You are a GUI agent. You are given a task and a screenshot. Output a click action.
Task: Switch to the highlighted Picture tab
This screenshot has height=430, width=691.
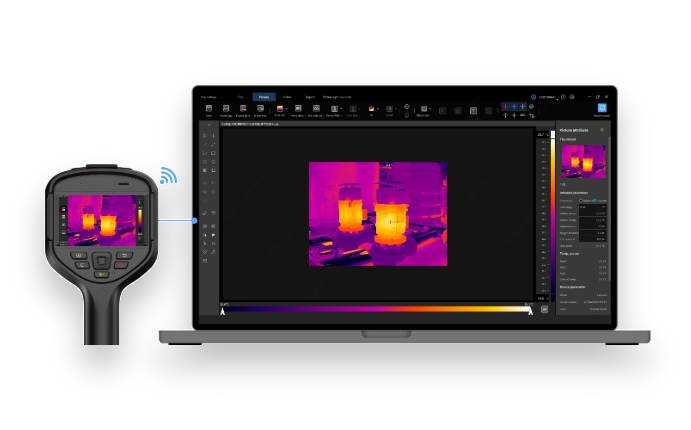point(264,97)
